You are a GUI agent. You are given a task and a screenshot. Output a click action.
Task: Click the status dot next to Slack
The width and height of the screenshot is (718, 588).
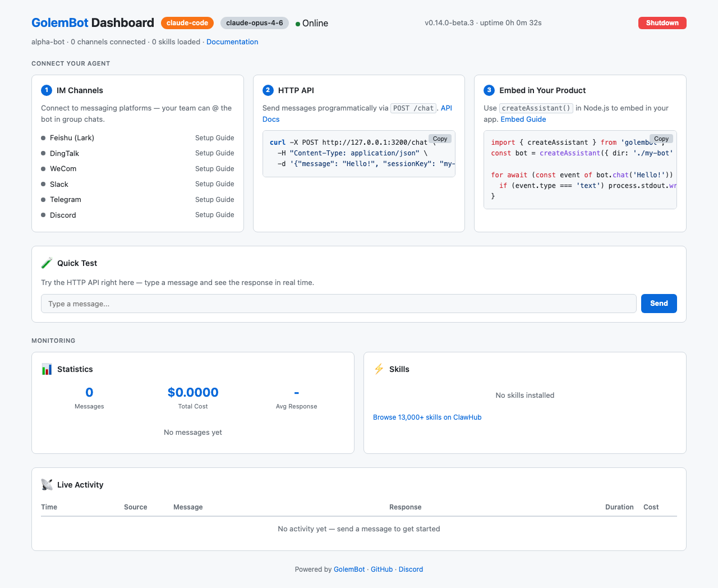[43, 184]
